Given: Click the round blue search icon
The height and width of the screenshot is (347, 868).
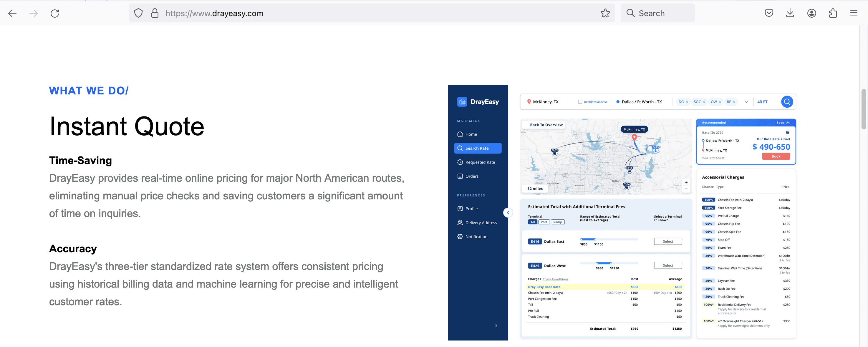Looking at the screenshot, I should [x=786, y=102].
